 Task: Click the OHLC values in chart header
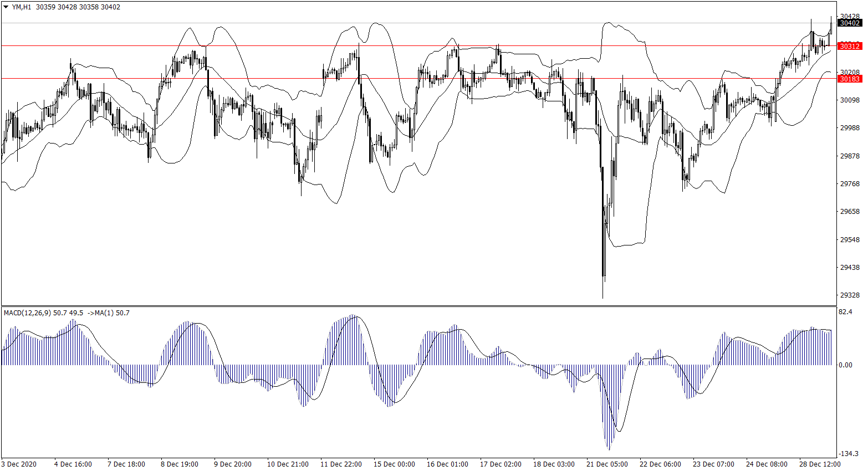pos(78,7)
